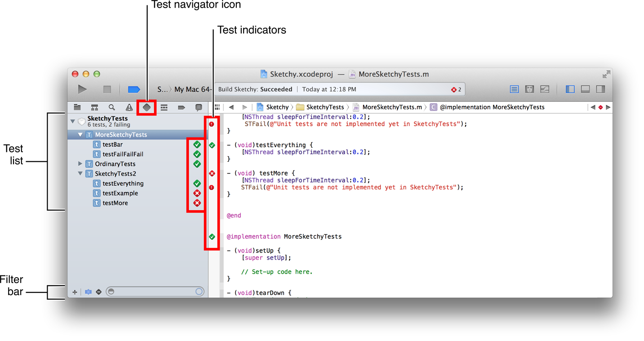
Task: Open @implementation MoreSketchyTests jump bar segment
Action: pos(487,107)
